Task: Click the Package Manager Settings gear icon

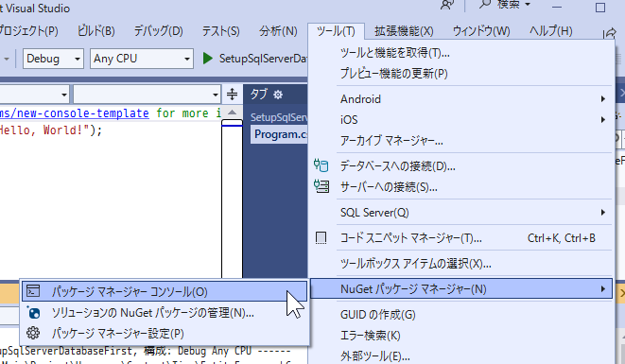Action: [33, 333]
